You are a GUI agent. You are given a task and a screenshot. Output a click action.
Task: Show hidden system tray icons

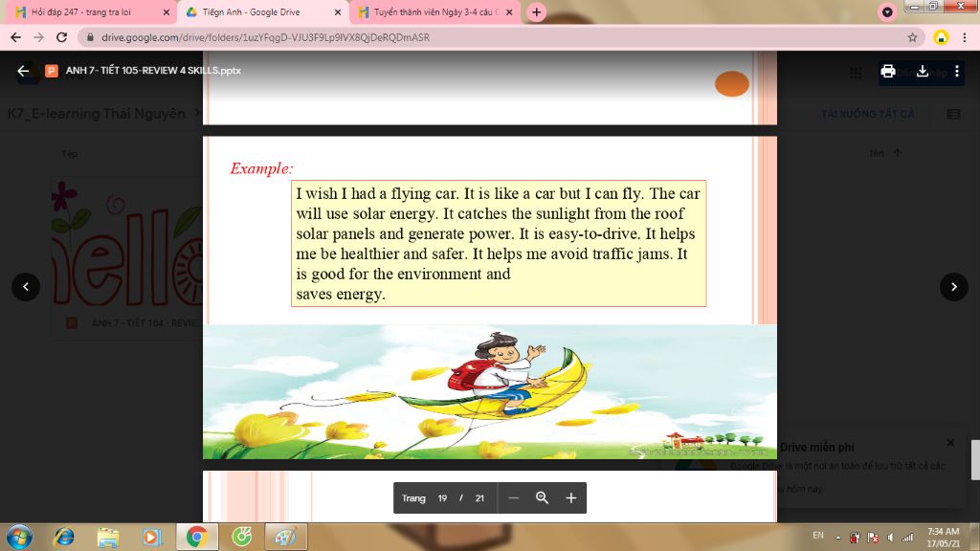click(x=838, y=538)
